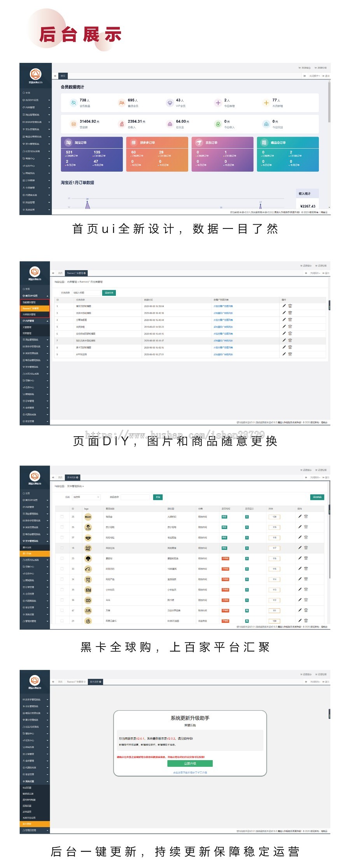This screenshot has width=350, height=868.
Task: Select the Banner广告管理 tab in the tab bar
Action: [x=76, y=273]
